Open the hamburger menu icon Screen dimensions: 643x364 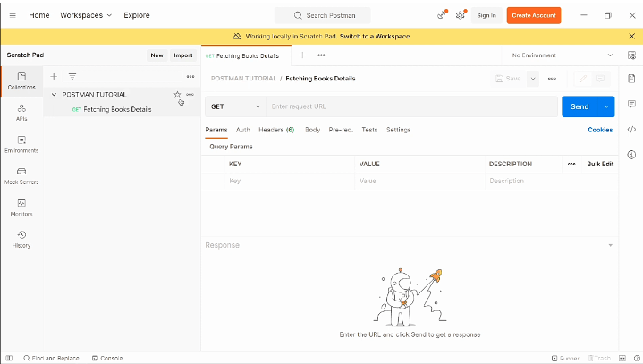click(13, 15)
